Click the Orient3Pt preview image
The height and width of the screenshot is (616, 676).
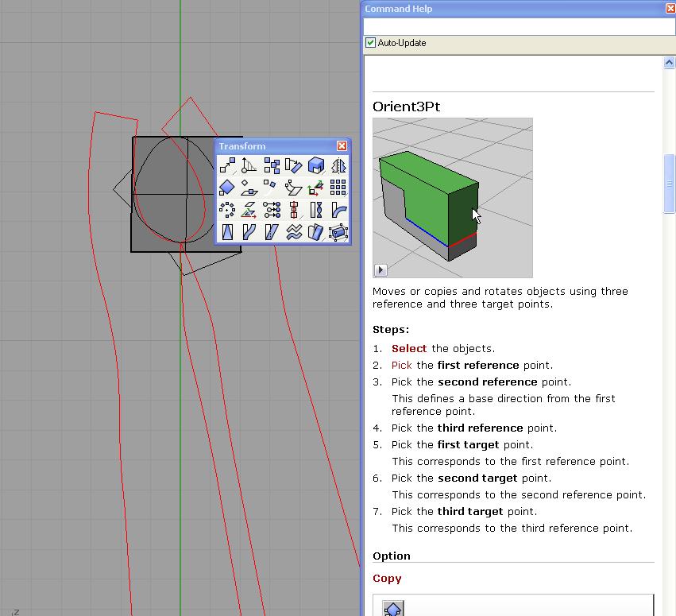point(452,197)
